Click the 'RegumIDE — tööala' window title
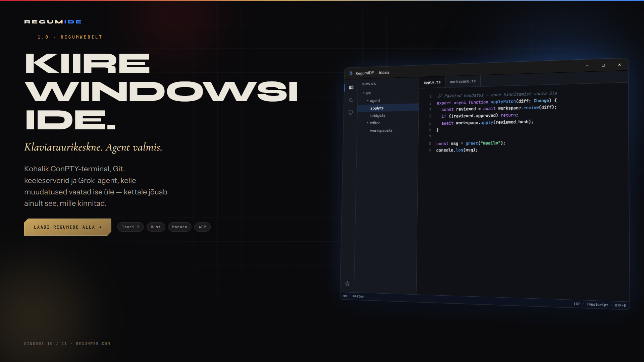644x362 pixels. 372,73
